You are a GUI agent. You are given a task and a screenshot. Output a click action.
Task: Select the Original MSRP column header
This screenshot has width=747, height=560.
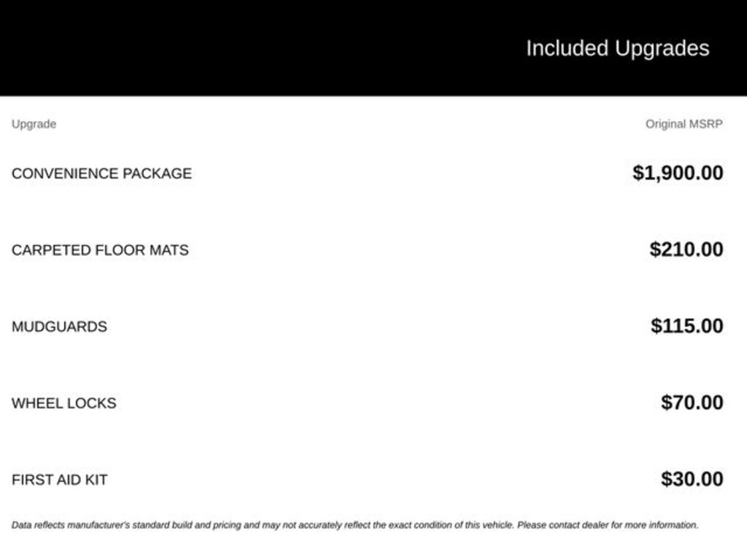(x=684, y=124)
